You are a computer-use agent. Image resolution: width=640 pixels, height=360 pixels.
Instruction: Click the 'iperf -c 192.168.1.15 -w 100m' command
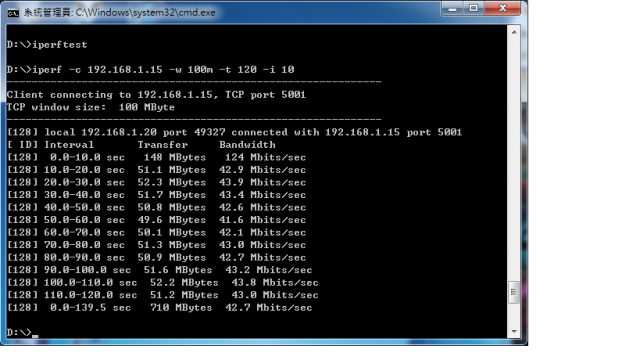pyautogui.click(x=150, y=69)
